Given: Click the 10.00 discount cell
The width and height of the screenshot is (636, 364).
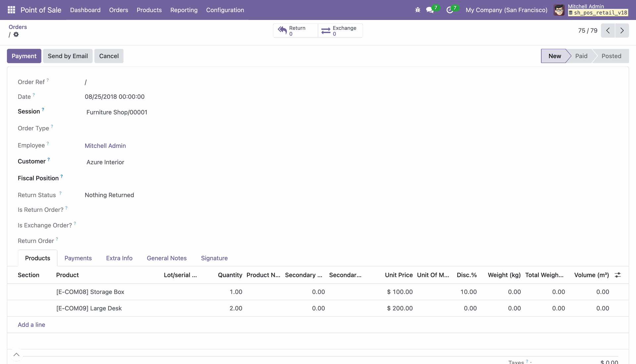Looking at the screenshot, I should coord(468,292).
